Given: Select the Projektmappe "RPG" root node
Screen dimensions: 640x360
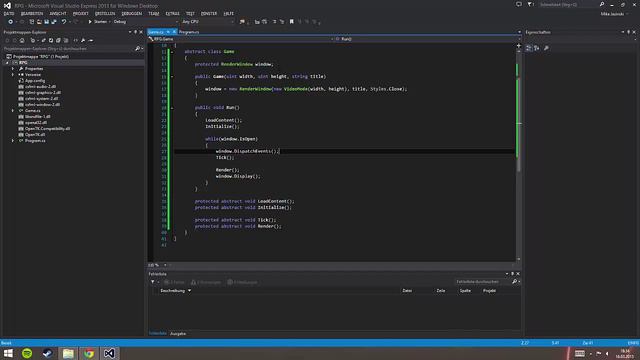Looking at the screenshot, I should 40,56.
